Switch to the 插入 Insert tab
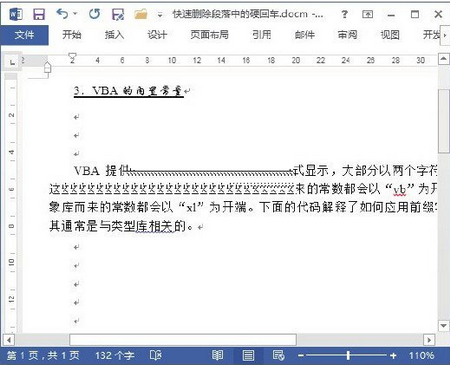Image resolution: width=450 pixels, height=365 pixels. coord(114,35)
